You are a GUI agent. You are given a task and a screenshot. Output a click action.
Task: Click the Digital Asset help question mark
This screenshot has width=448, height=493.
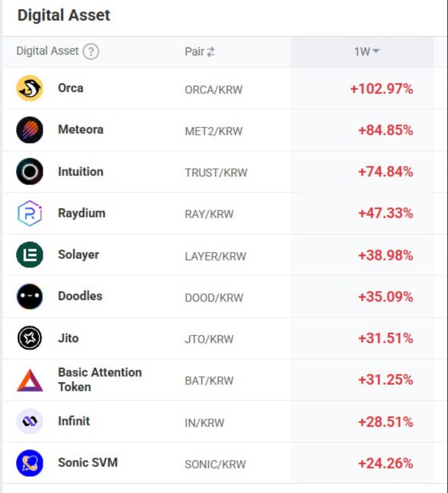[x=91, y=52]
